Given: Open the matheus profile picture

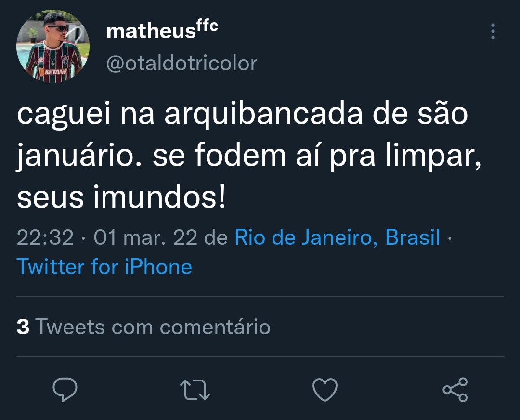Looking at the screenshot, I should (x=53, y=46).
